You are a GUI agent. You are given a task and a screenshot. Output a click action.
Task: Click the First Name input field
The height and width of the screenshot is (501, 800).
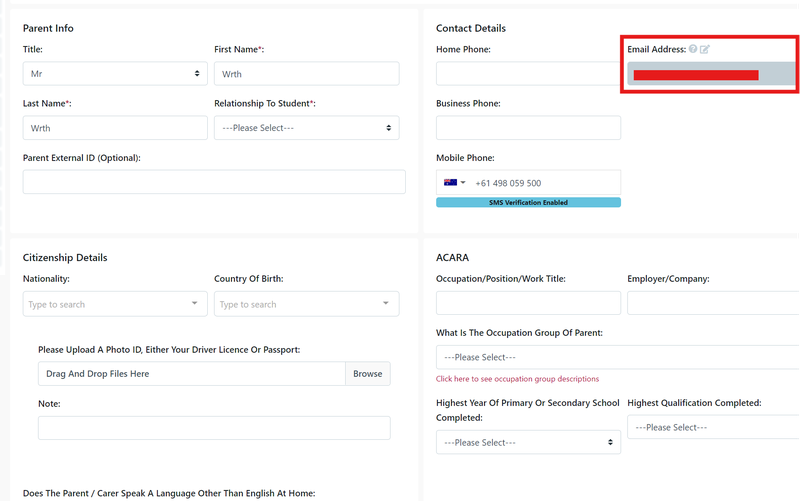tap(306, 74)
